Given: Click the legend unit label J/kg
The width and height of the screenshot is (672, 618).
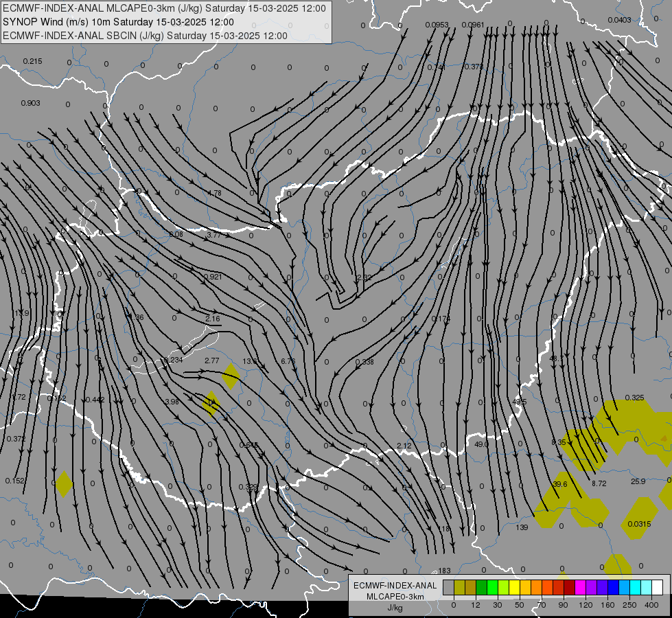Looking at the screenshot, I should point(395,608).
